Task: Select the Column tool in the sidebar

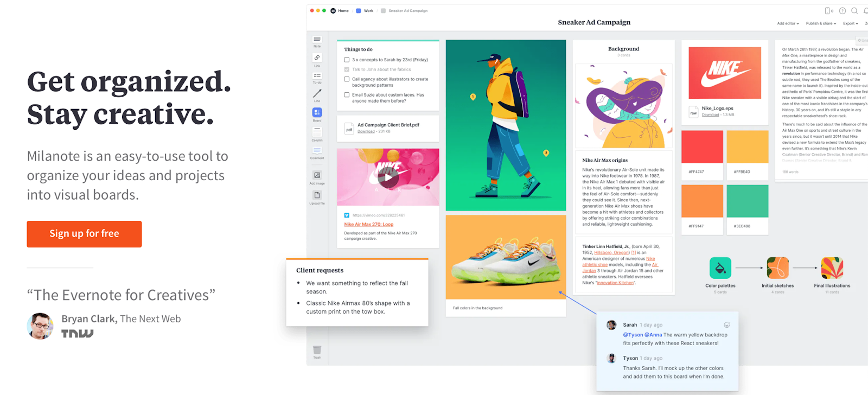Action: pyautogui.click(x=317, y=132)
